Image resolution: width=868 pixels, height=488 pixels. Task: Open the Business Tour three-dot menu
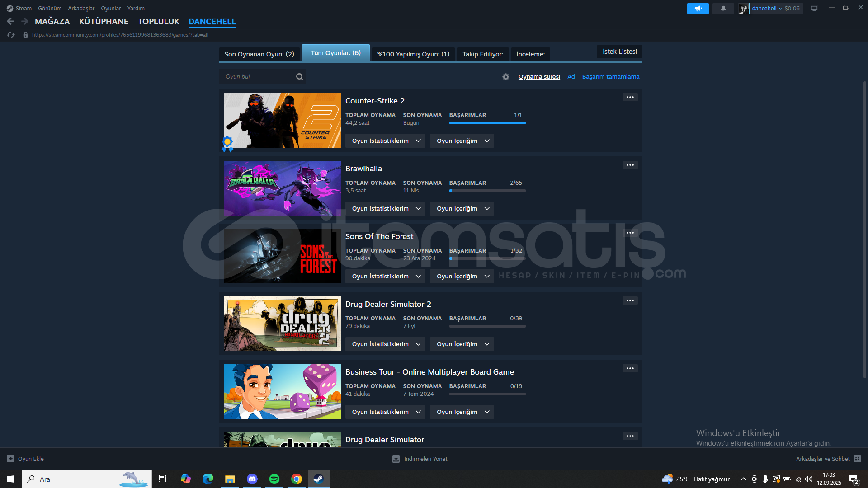tap(630, 368)
